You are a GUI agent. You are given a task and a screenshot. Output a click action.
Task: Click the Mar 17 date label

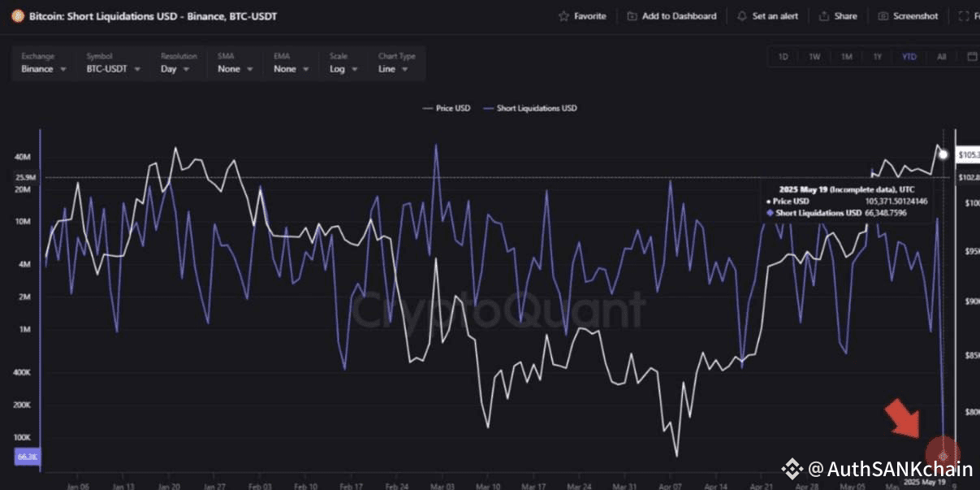coord(533,487)
